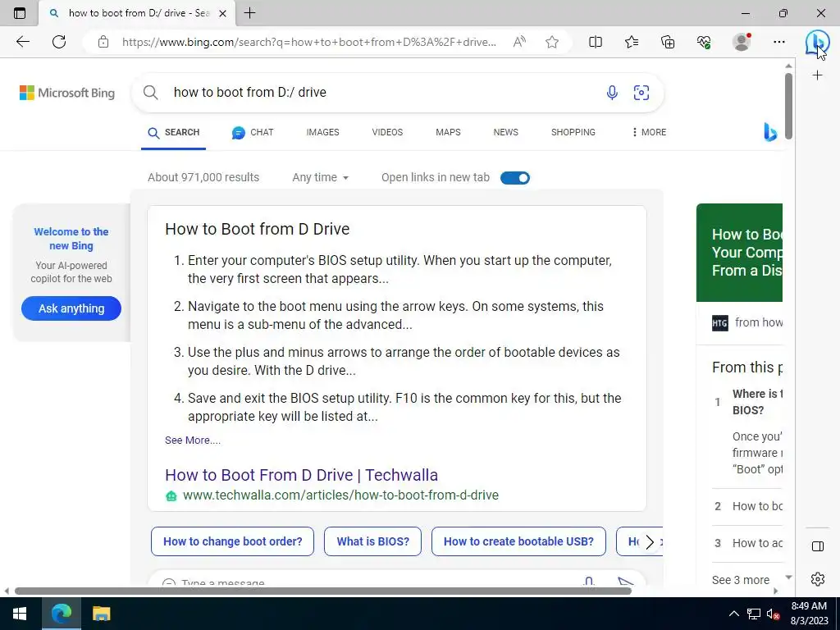Image resolution: width=840 pixels, height=630 pixels.
Task: Show hidden system tray icons
Action: tap(734, 614)
